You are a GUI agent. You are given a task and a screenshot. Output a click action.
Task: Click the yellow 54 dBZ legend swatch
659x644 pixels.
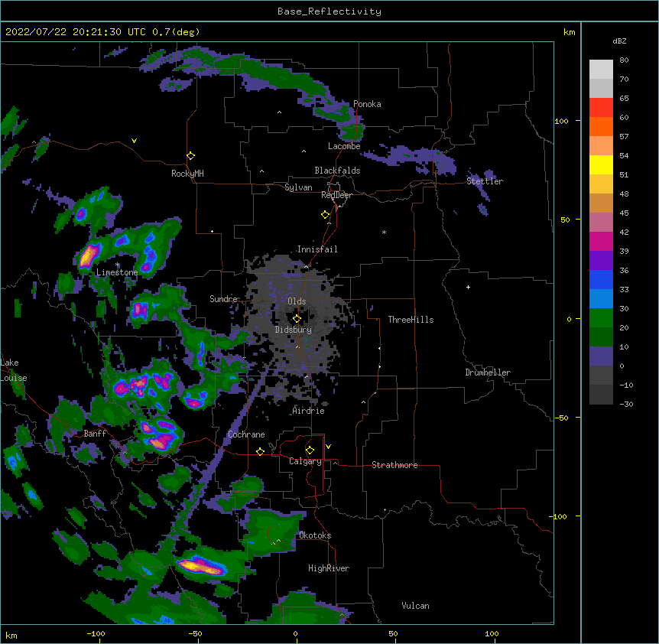pyautogui.click(x=601, y=164)
